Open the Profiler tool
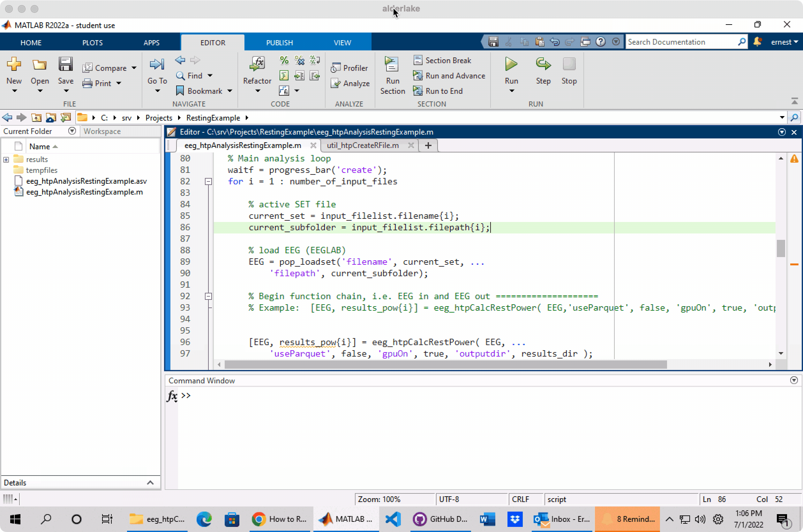This screenshot has height=532, width=803. [x=349, y=68]
